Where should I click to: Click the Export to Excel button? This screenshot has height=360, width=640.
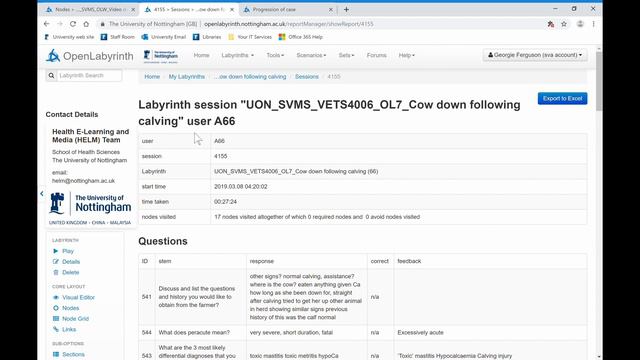(562, 98)
